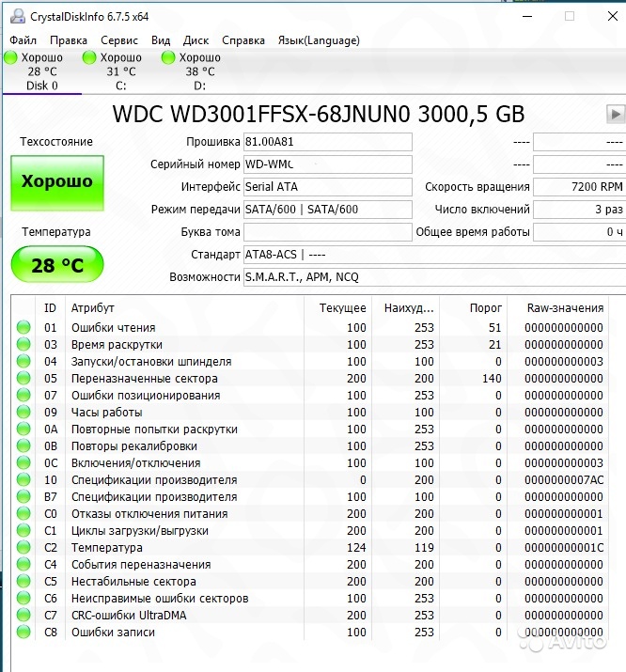626x672 pixels.
Task: Select the Переназначенные сектора row name
Action: click(145, 379)
